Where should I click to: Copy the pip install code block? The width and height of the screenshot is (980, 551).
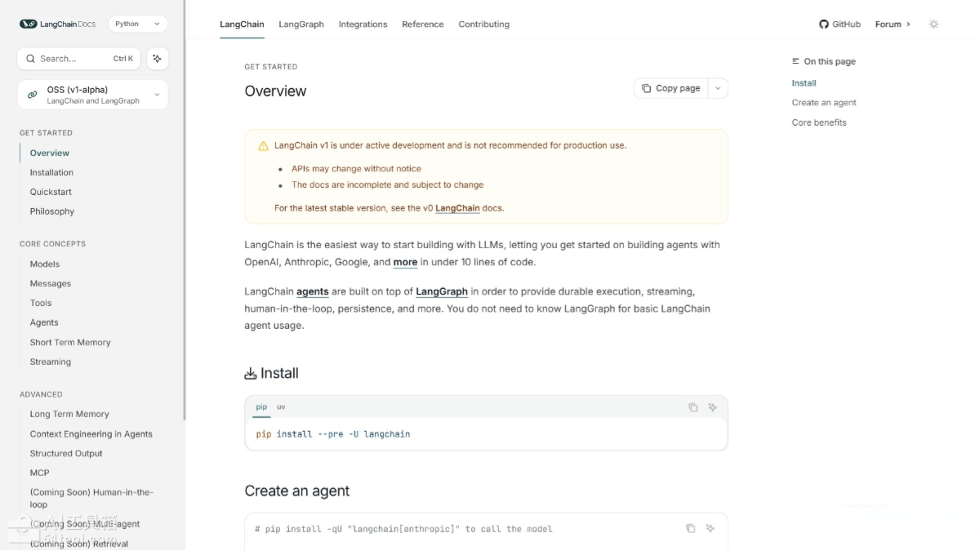pyautogui.click(x=693, y=407)
